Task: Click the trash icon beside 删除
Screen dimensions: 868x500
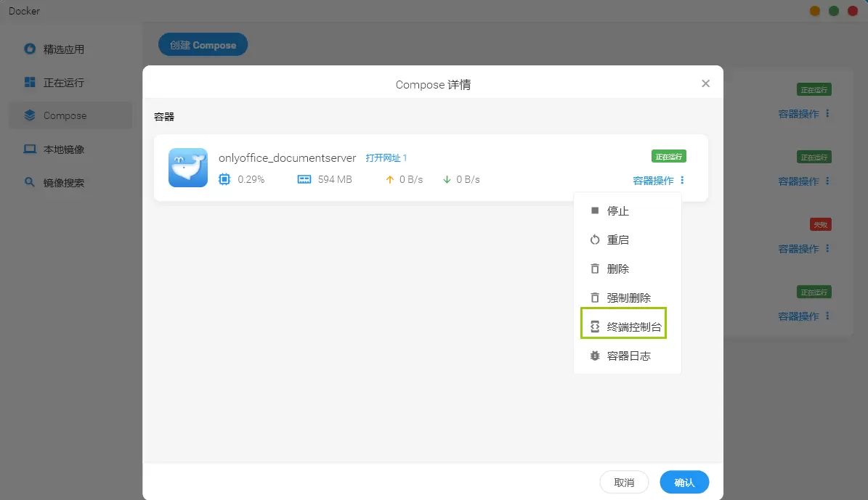Action: click(x=595, y=269)
